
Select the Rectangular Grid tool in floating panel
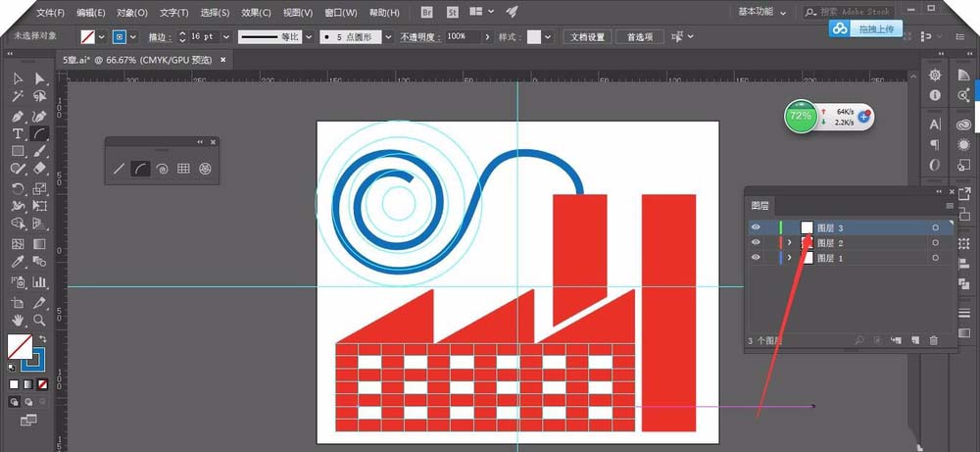(183, 169)
